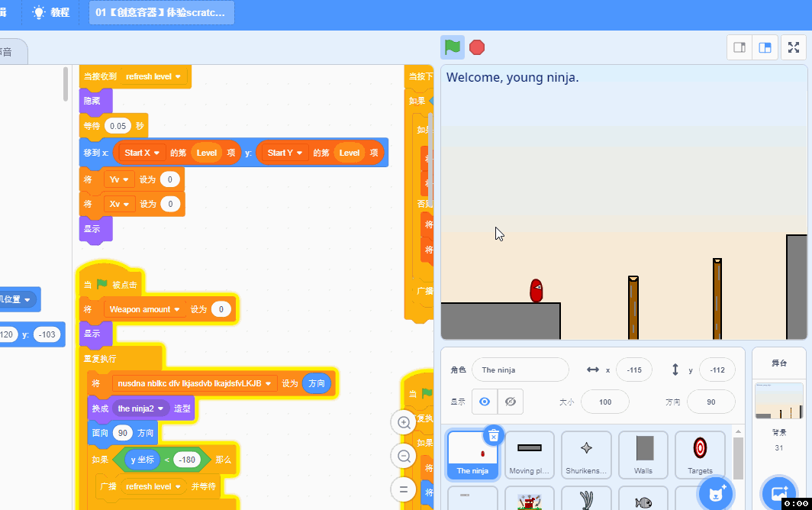Click the red stop button
Viewport: 812px width, 510px height.
pos(476,47)
